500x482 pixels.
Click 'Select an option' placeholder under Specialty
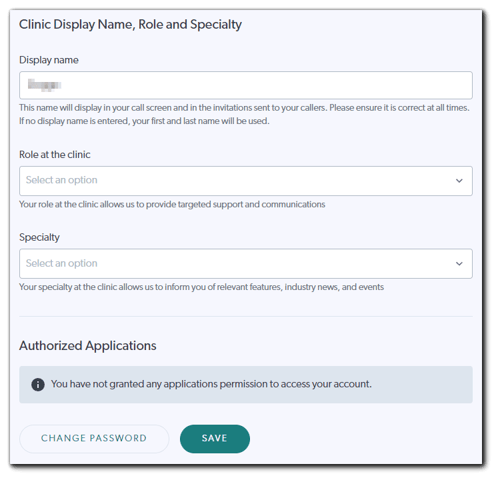tap(62, 263)
